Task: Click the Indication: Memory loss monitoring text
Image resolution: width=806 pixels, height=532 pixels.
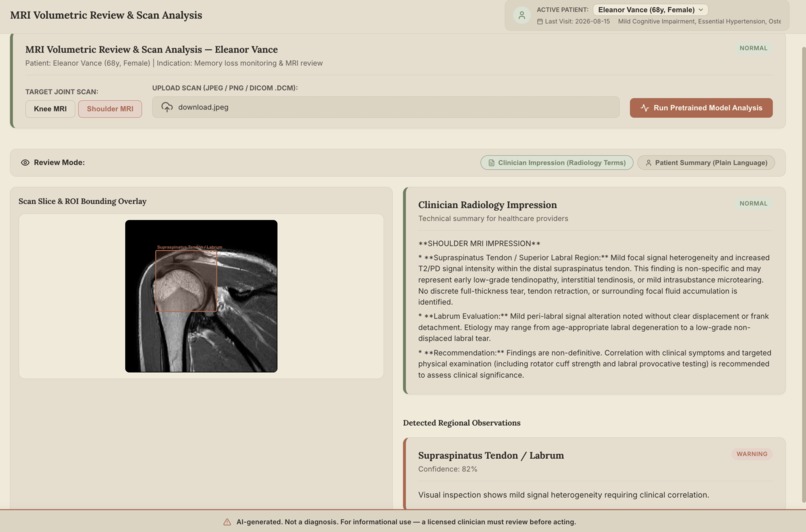Action: [240, 63]
